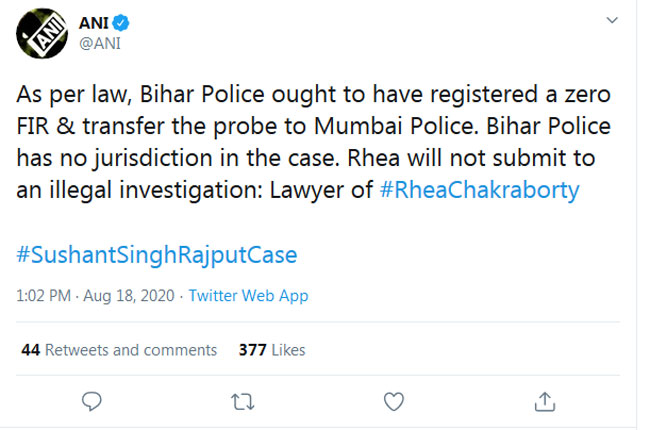This screenshot has height=430, width=650.
Task: Like the tweet with the heart icon
Action: coord(393,401)
